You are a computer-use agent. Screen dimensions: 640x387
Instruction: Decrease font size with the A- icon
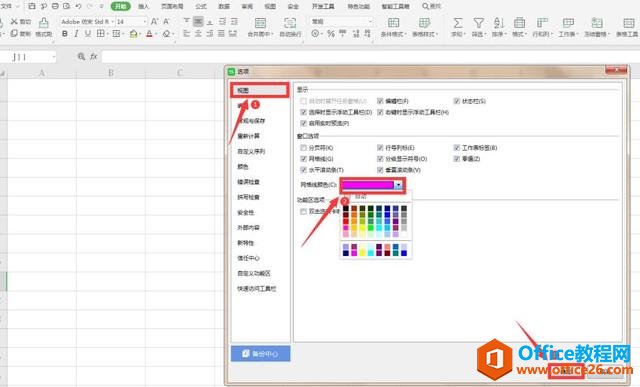(x=166, y=21)
